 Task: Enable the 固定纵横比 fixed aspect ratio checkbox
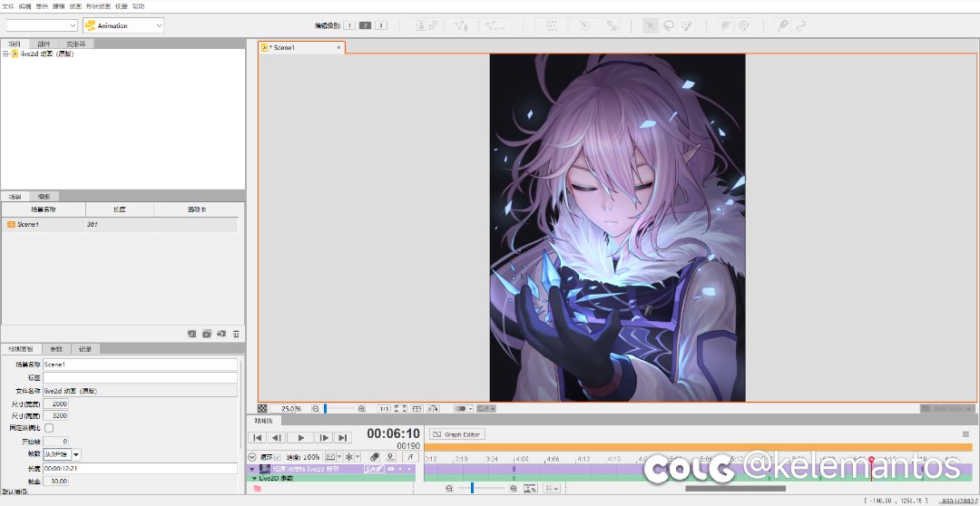pyautogui.click(x=49, y=428)
